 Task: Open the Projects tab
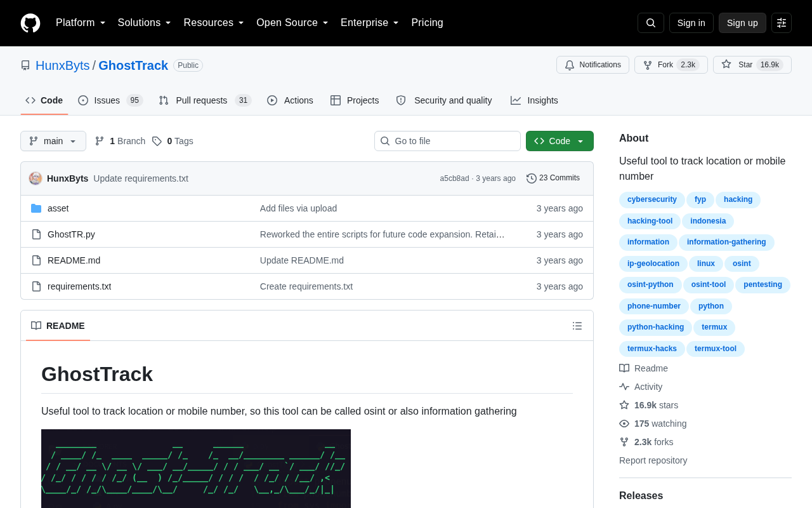(355, 100)
